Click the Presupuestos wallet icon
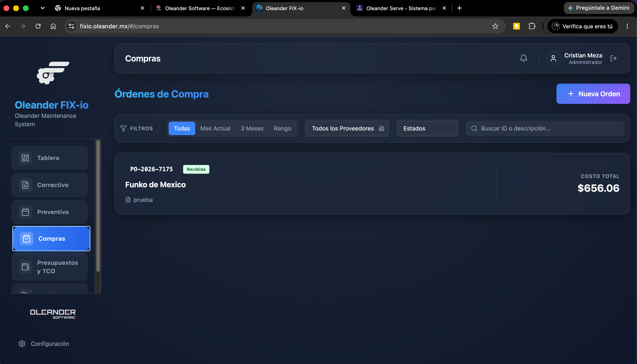Image resolution: width=637 pixels, height=364 pixels. click(x=25, y=267)
